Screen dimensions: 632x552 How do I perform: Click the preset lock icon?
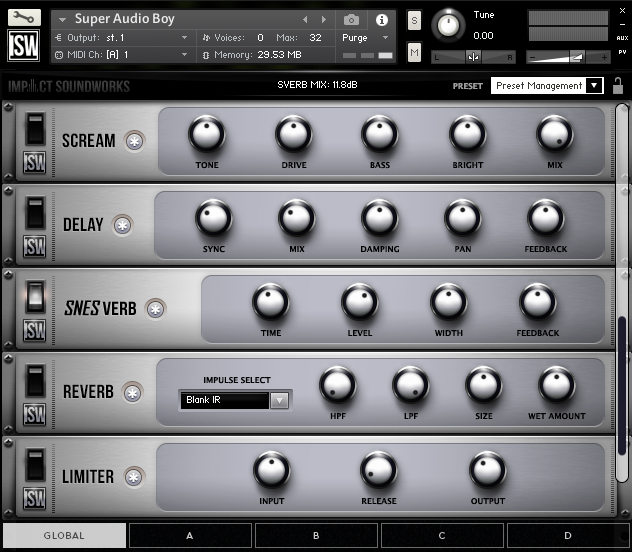point(617,85)
